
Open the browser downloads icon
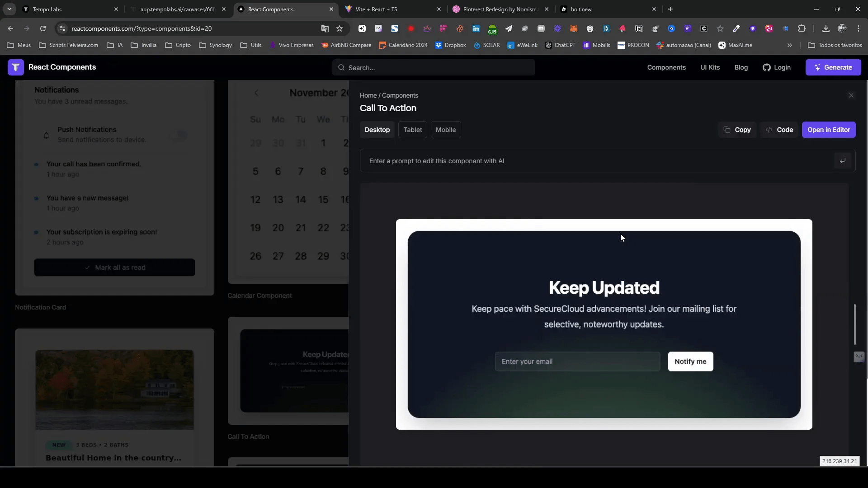coord(826,28)
